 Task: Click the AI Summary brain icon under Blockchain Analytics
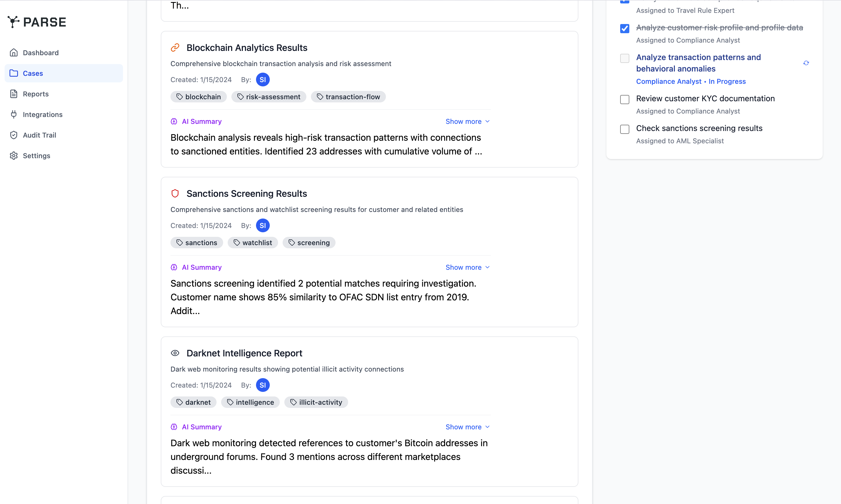click(174, 121)
